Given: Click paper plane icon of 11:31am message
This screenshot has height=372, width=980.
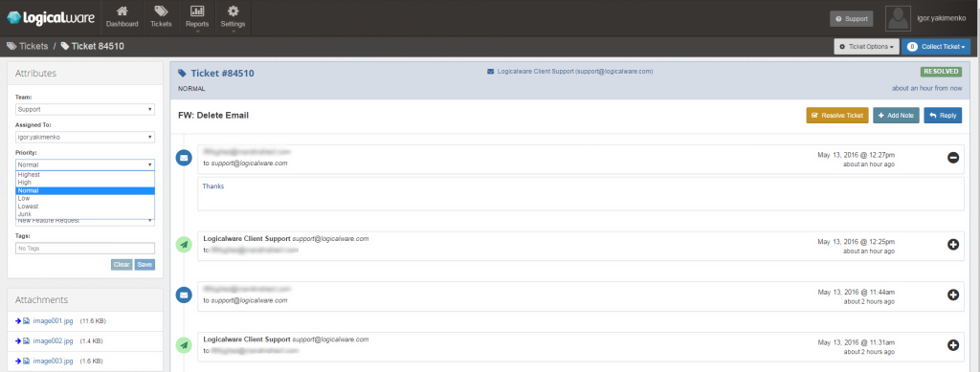Looking at the screenshot, I should (x=184, y=344).
